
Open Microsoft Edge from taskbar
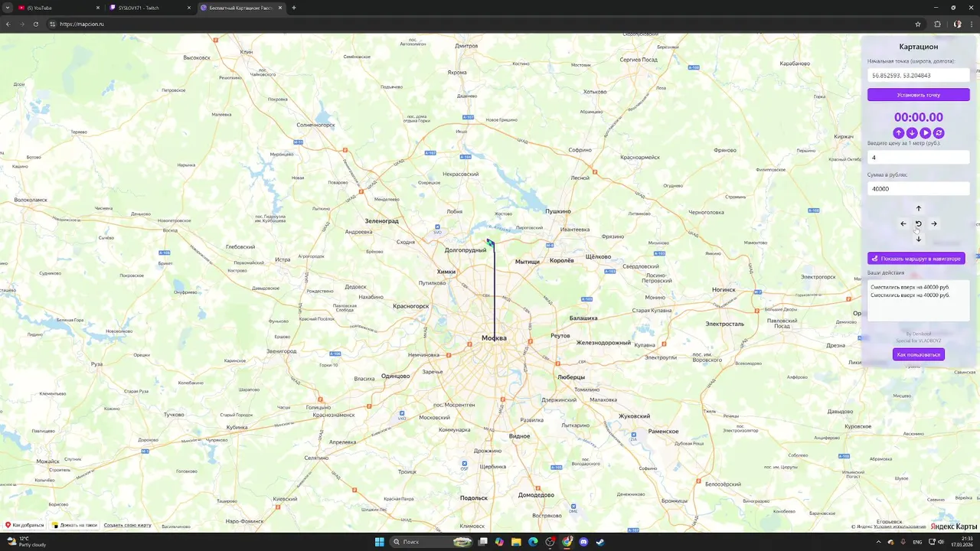click(533, 542)
